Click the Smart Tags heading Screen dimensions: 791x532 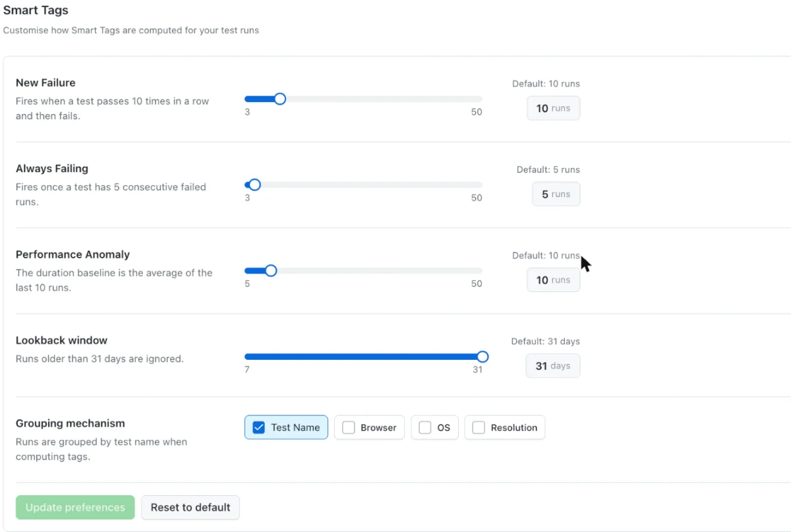pos(36,11)
